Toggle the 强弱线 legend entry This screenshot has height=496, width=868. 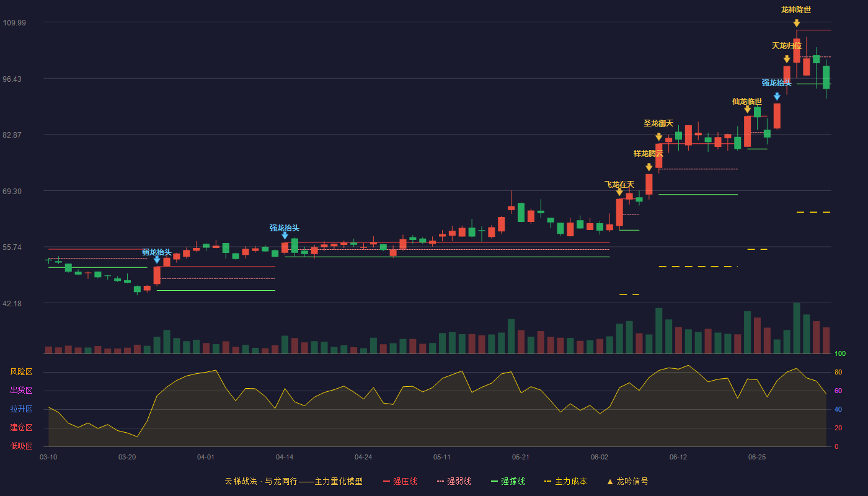[x=454, y=481]
